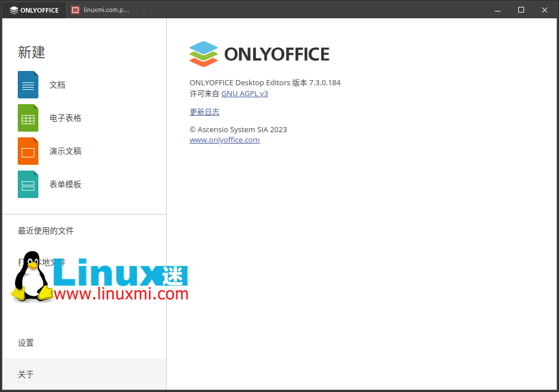The height and width of the screenshot is (392, 559).
Task: Create a new 表单模板
Action: (x=65, y=184)
